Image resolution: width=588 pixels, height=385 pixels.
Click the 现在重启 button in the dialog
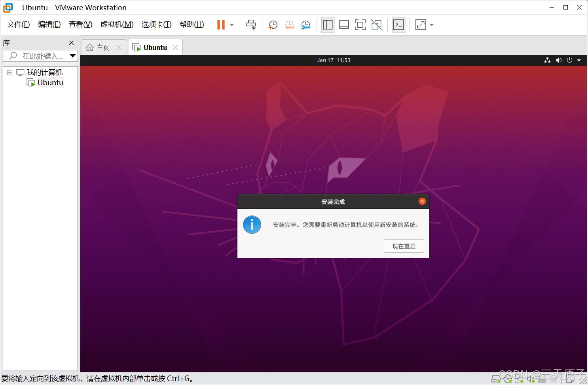[404, 246]
